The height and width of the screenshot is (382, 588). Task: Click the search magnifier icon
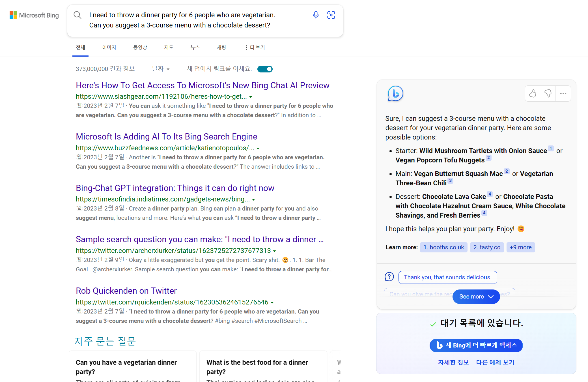tap(77, 15)
